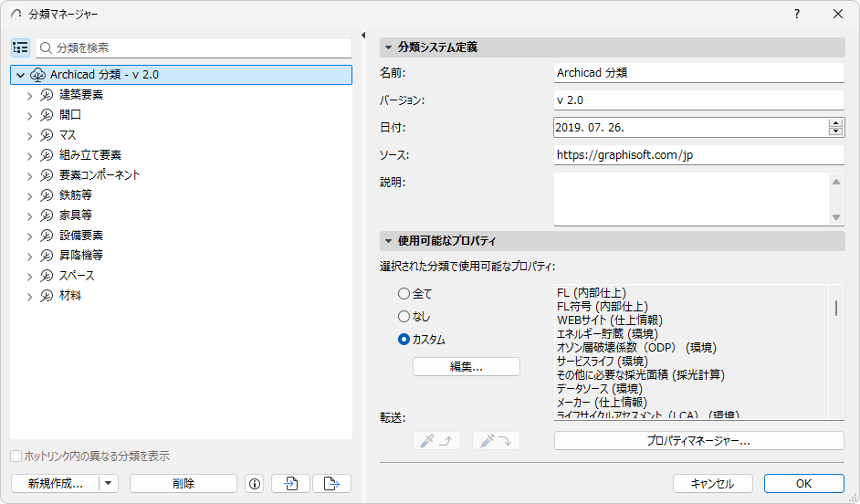Click エネルギー貯蔵 (環境) in properties list

point(607,334)
